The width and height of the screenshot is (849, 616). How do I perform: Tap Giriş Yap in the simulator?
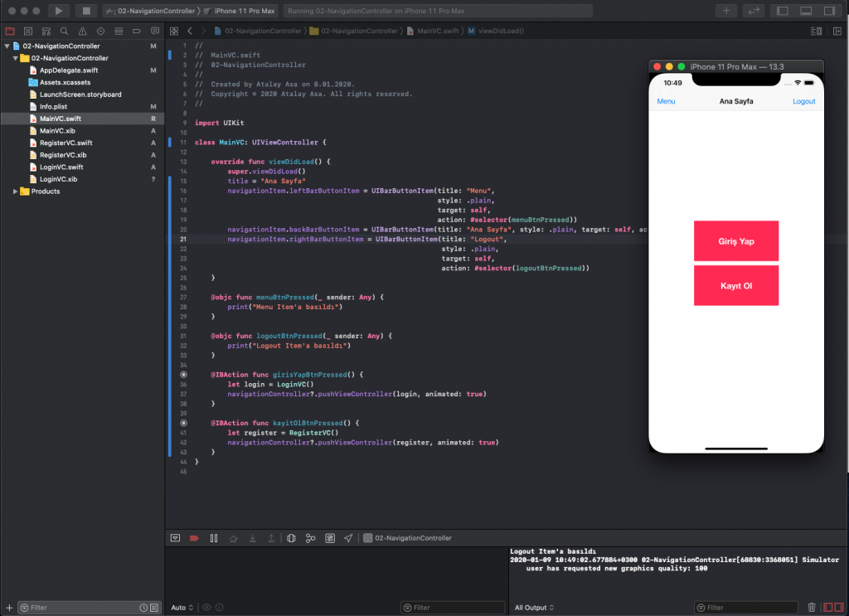[x=736, y=241]
